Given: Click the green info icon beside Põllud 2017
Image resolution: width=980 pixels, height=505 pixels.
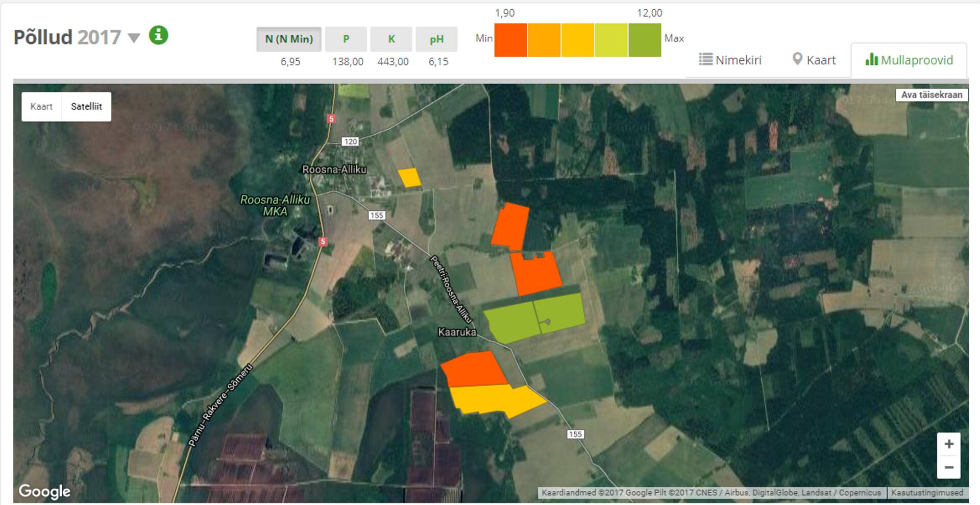Looking at the screenshot, I should tap(158, 36).
